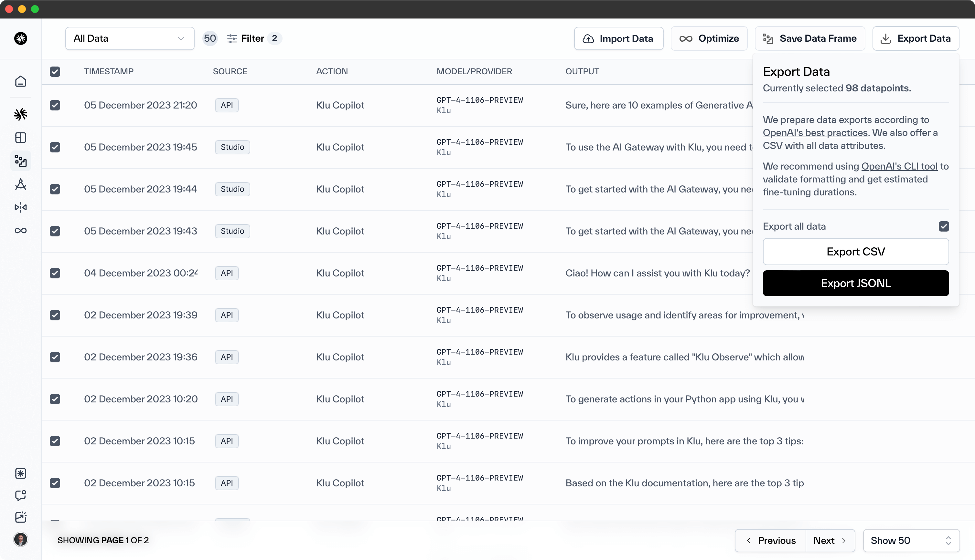Open the home icon in sidebar
The height and width of the screenshot is (560, 975).
[x=20, y=81]
